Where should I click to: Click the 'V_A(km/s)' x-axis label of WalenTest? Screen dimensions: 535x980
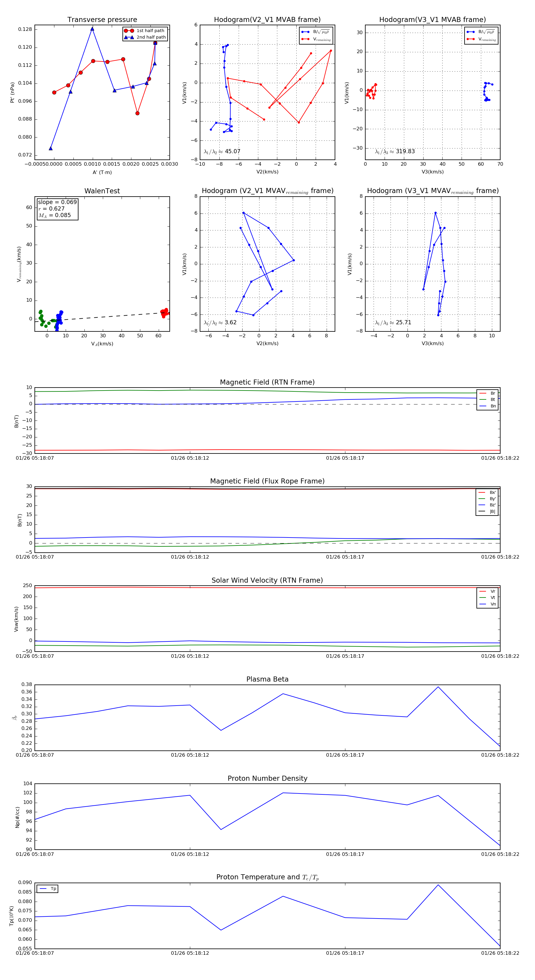tap(102, 344)
